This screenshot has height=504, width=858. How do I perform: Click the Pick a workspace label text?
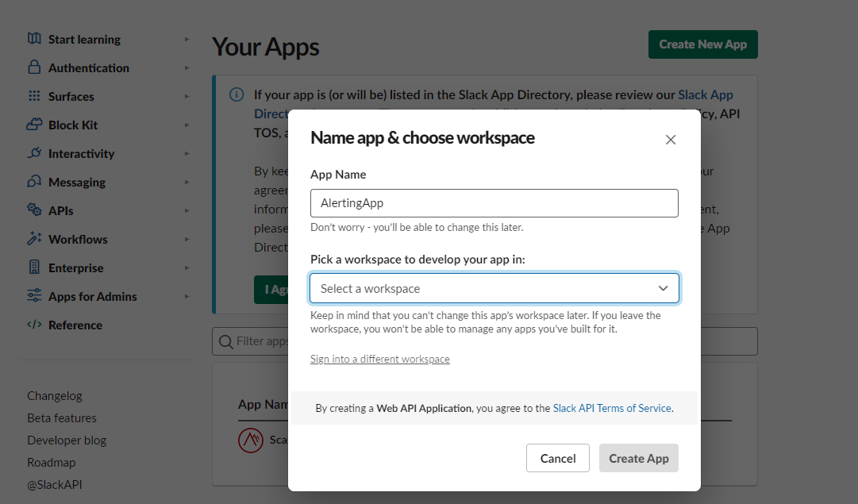point(417,260)
